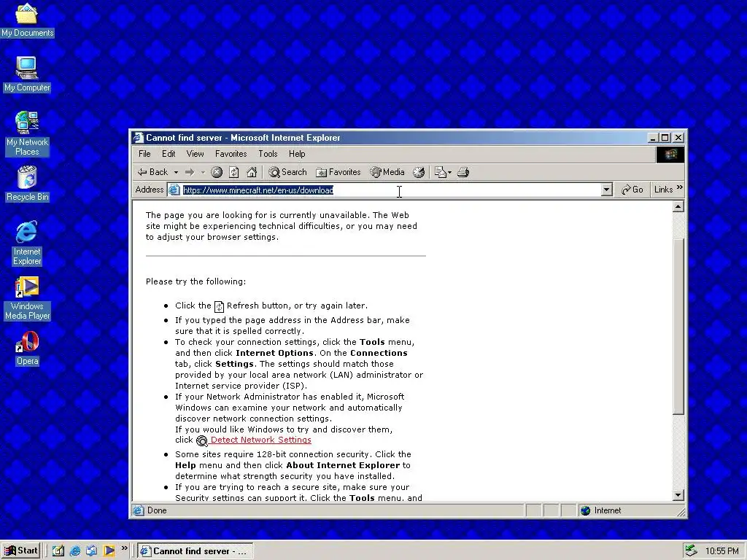Click the IE title bar system icon
Viewport: 747px width, 560px height.
[138, 138]
